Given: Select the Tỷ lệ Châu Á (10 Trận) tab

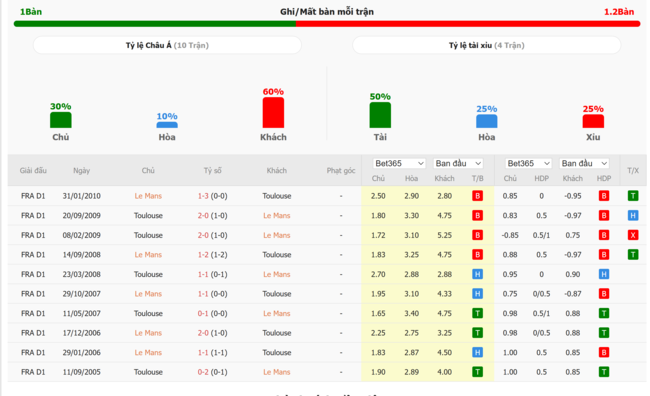Looking at the screenshot, I should click(x=167, y=45).
